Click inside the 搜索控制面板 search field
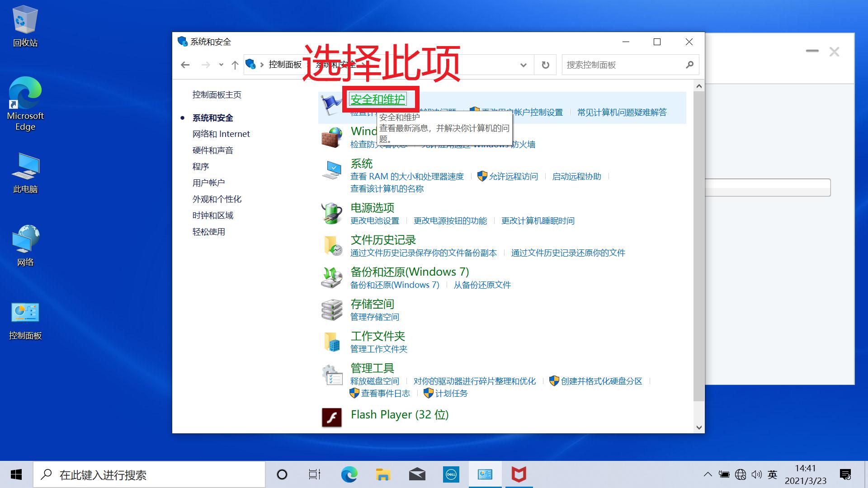868x488 pixels. pyautogui.click(x=624, y=65)
